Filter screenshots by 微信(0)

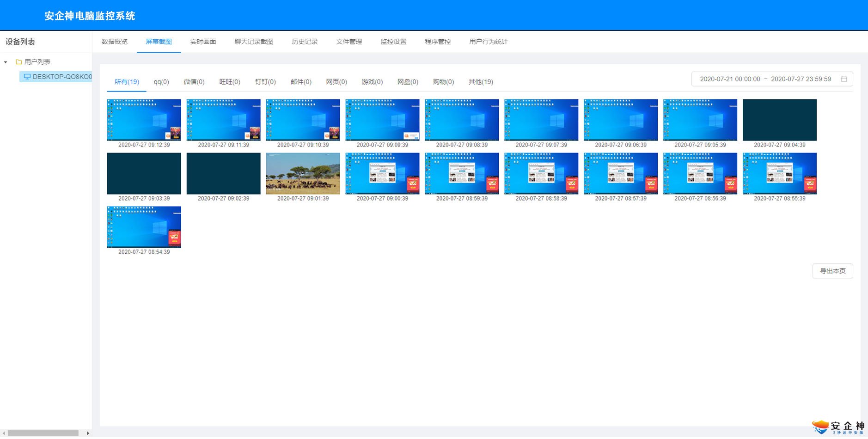(x=194, y=82)
